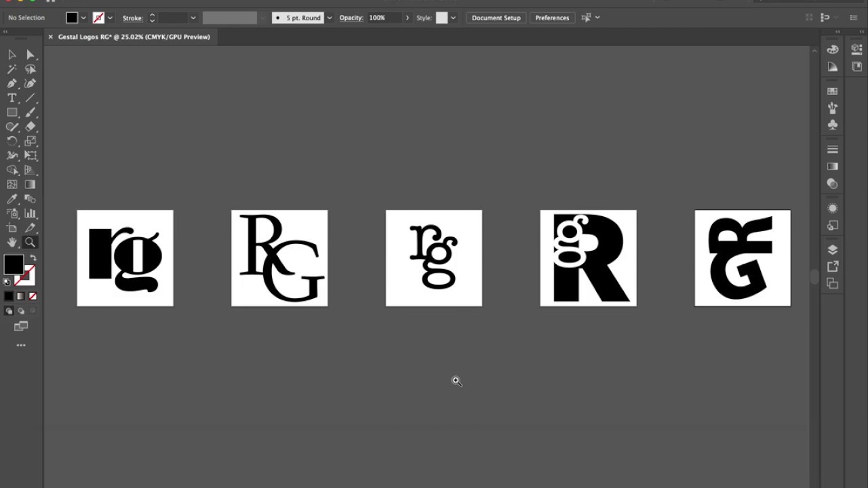Click the Preferences button
This screenshot has width=868, height=488.
(x=552, y=18)
